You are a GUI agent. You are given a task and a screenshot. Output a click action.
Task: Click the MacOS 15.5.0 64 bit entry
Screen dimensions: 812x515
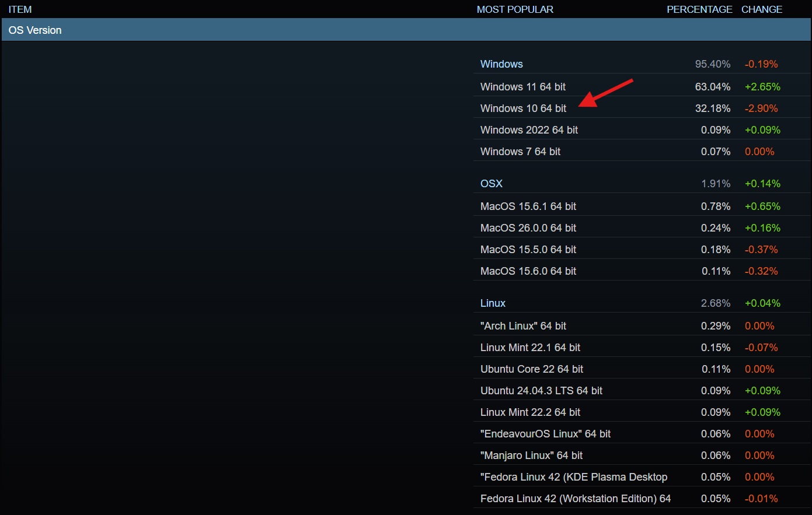(528, 250)
